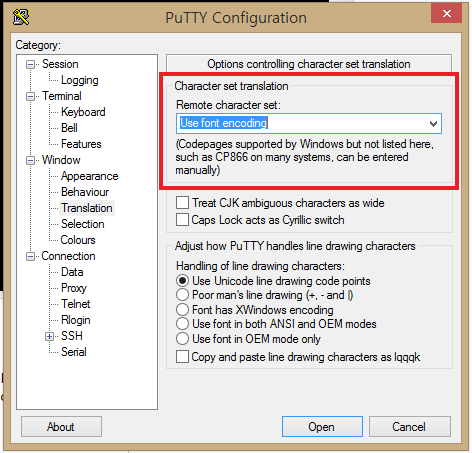472x453 pixels.
Task: Enable Caps Lock acts as Cyrillic switch
Action: coord(182,220)
